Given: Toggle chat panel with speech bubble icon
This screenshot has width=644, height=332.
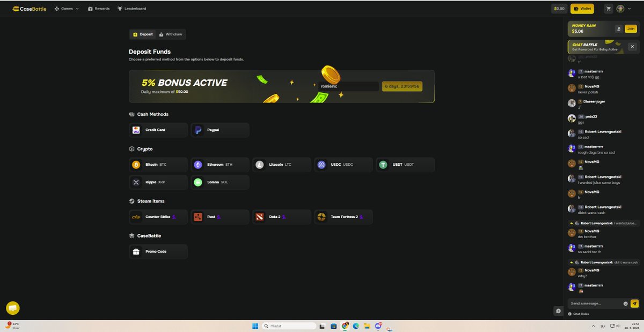Looking at the screenshot, I should pos(559,311).
